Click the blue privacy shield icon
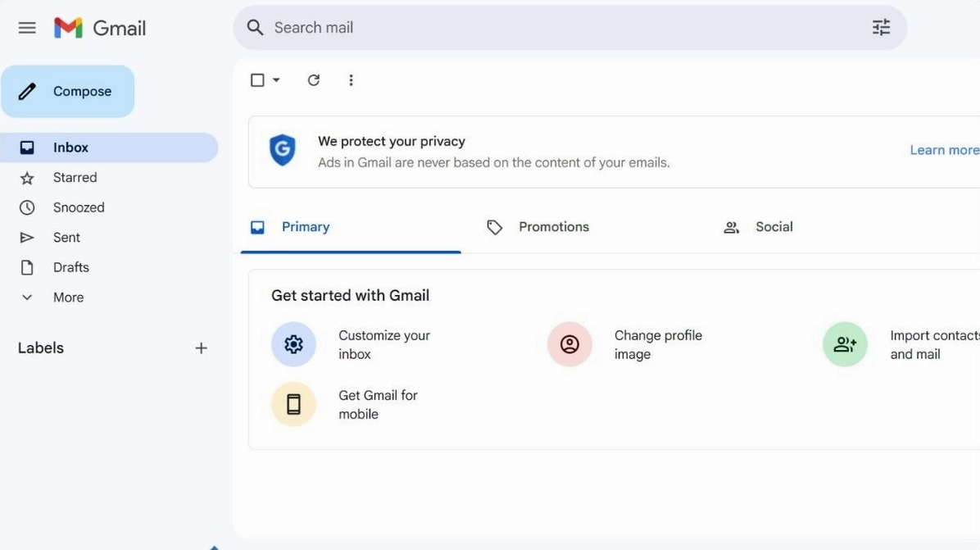The width and height of the screenshot is (980, 550). pyautogui.click(x=282, y=151)
